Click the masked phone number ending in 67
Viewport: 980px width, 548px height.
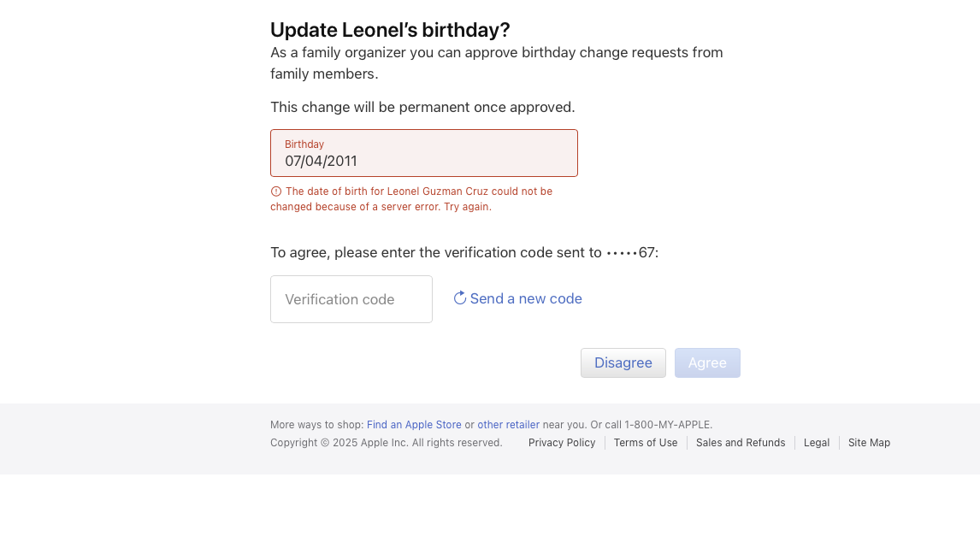click(631, 252)
